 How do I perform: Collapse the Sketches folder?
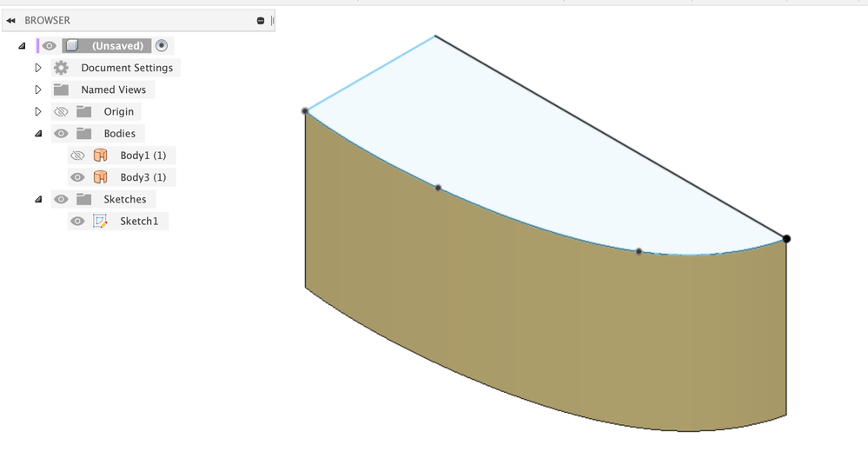38,199
